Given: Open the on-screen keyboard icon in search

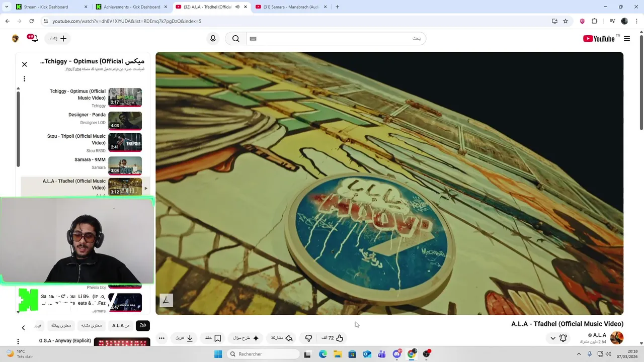Looking at the screenshot, I should point(253,39).
